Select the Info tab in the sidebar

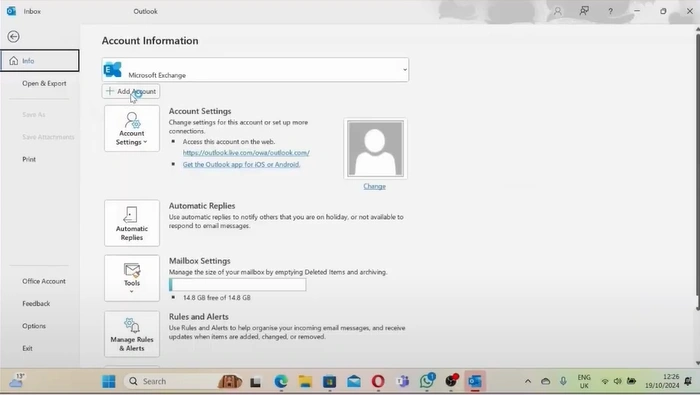40,61
